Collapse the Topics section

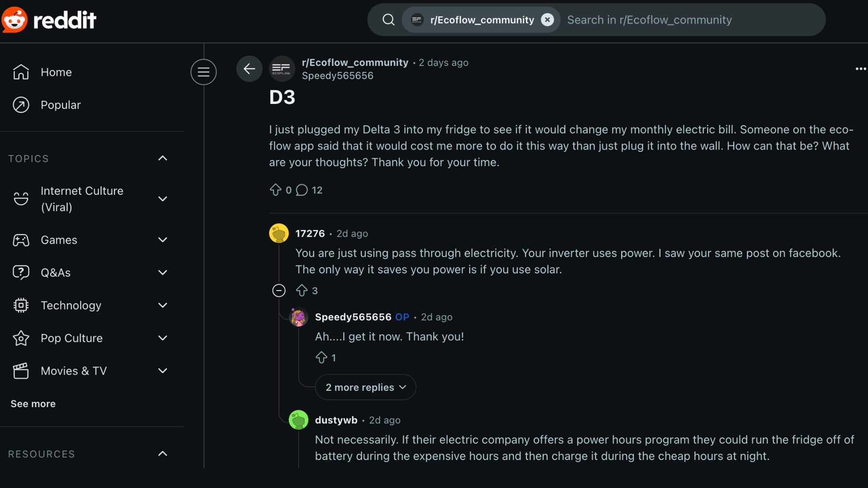(162, 159)
